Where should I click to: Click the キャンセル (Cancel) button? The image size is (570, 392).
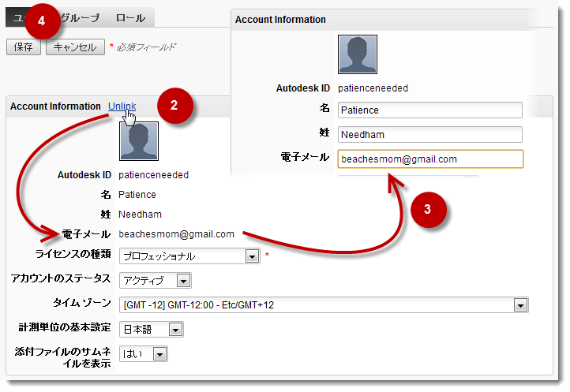pyautogui.click(x=75, y=47)
